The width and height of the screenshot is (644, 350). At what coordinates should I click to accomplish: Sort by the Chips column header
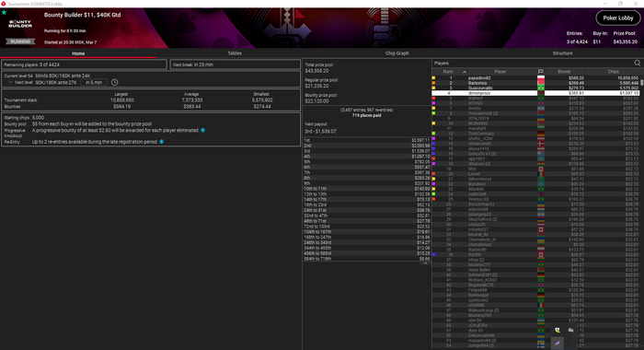click(614, 72)
